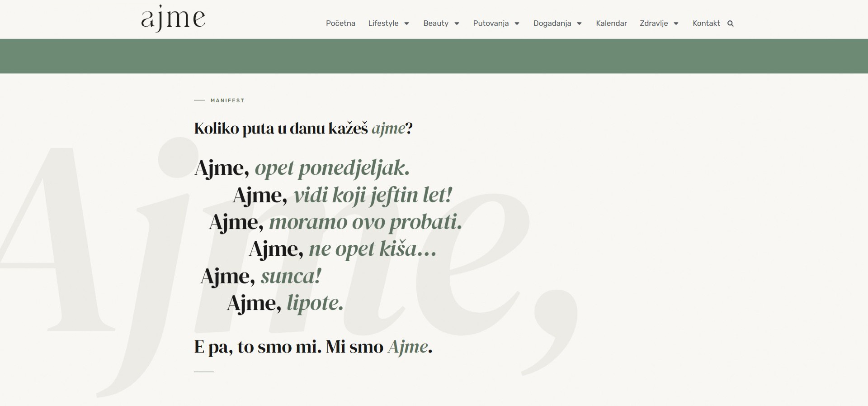Click the line 'Ajme, moramo ovo probati.'

(x=335, y=222)
